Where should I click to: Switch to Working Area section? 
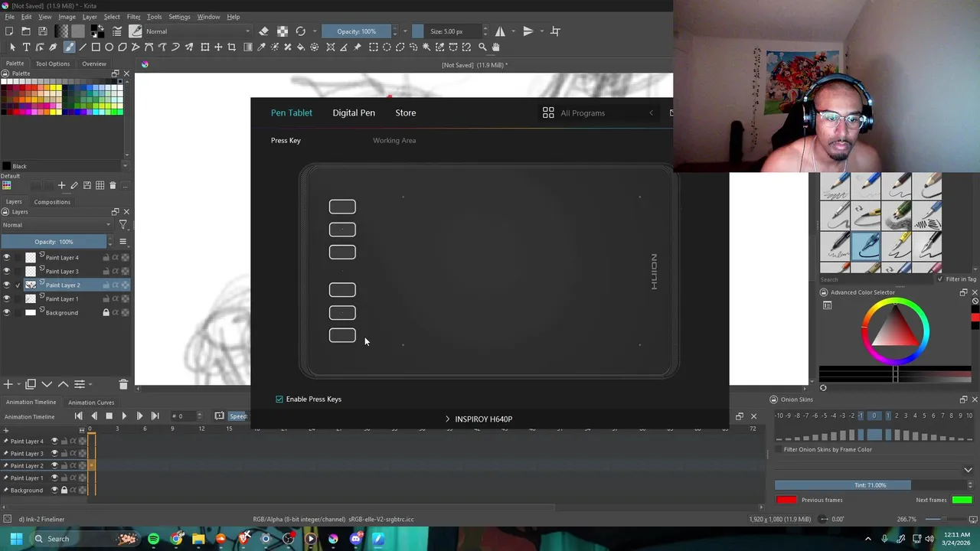394,140
